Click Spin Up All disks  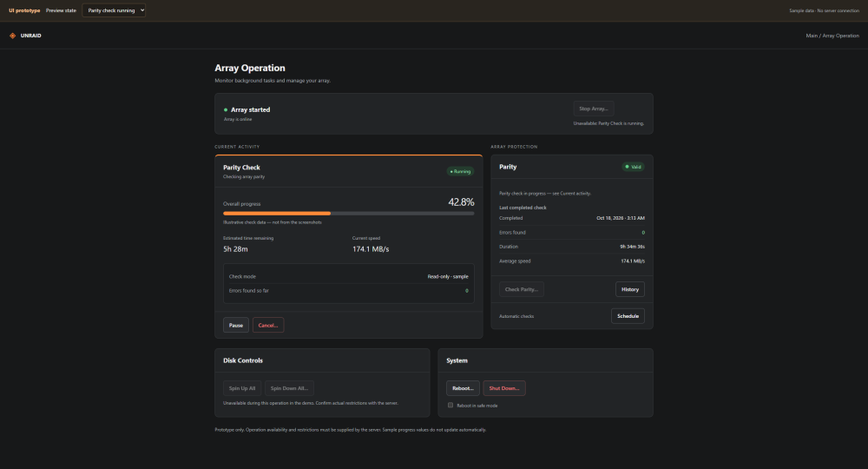pos(242,388)
